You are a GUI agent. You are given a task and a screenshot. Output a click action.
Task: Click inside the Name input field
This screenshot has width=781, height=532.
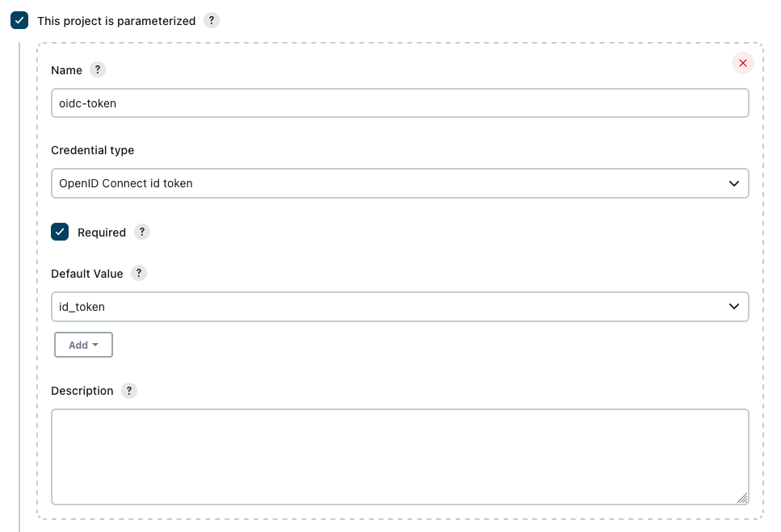coord(401,103)
